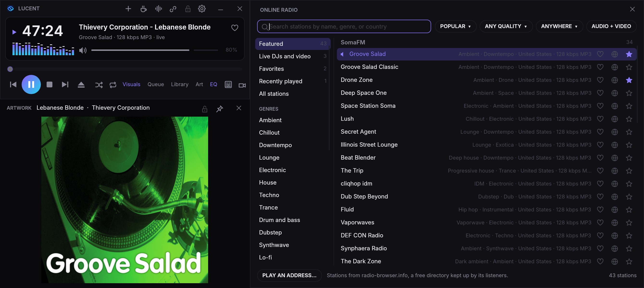Set volume on the volume slider
Image resolution: width=644 pixels, height=288 pixels.
[155, 50]
